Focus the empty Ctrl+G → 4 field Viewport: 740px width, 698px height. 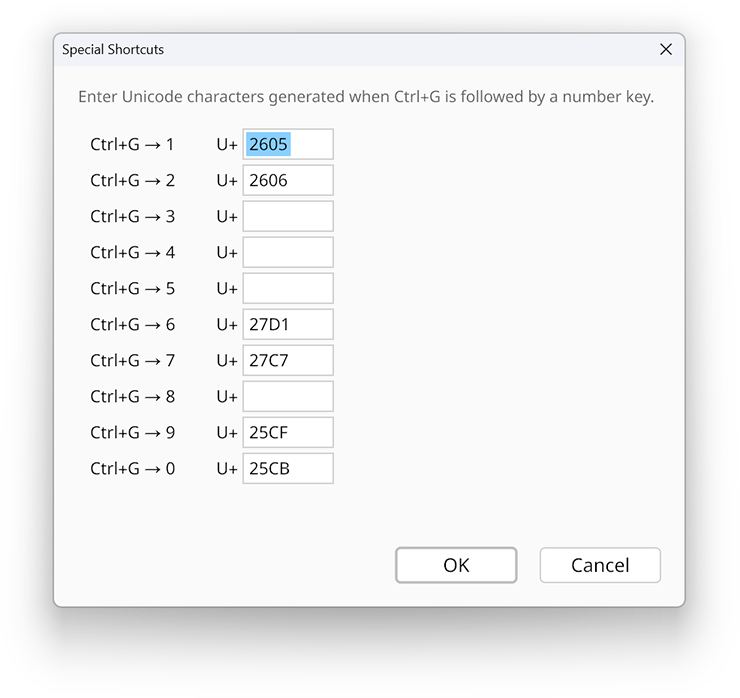(x=288, y=252)
